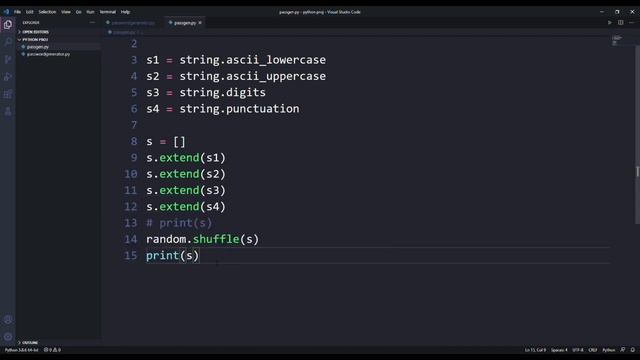The height and width of the screenshot is (360, 640).
Task: Switch to the passwordgenerator.py tab
Action: 132,23
